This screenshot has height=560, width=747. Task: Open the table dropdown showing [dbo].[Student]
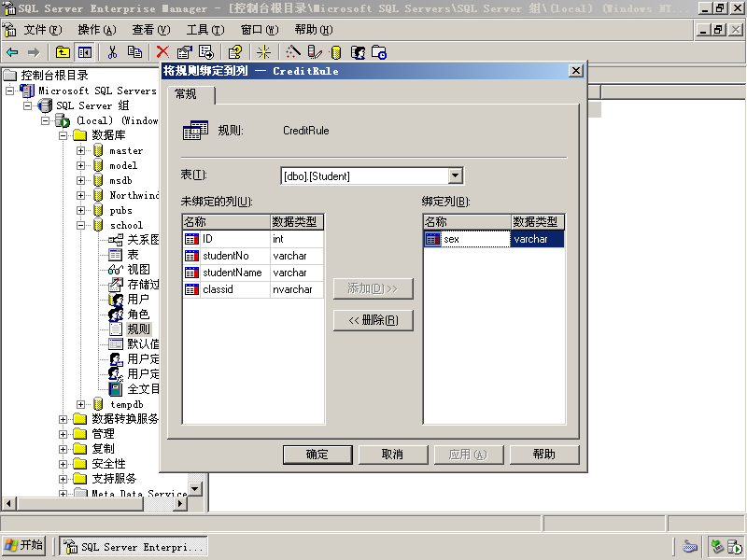pos(456,175)
